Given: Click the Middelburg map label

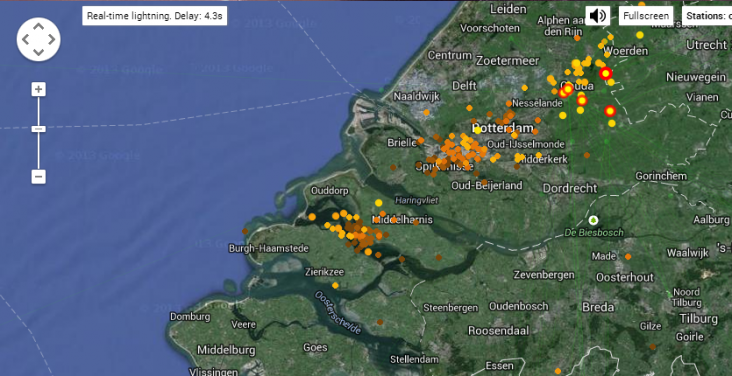Looking at the screenshot, I should click(x=226, y=350).
